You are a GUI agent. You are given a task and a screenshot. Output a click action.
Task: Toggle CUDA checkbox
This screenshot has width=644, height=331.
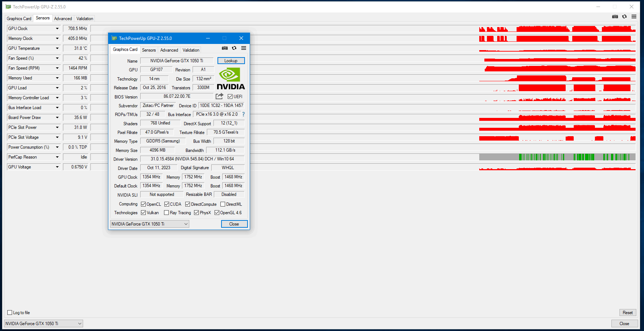coord(167,204)
